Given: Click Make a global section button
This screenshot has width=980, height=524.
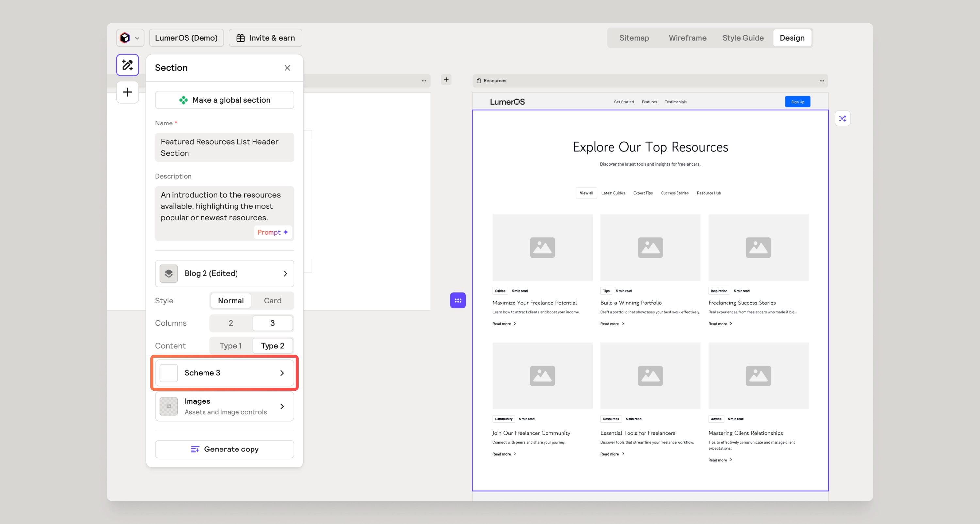Looking at the screenshot, I should pyautogui.click(x=224, y=100).
